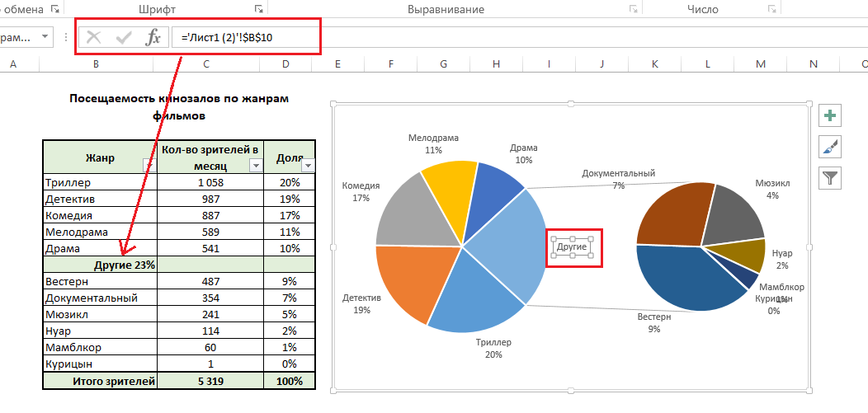Select the Курицын table cell
This screenshot has height=413, width=868.
click(x=100, y=364)
